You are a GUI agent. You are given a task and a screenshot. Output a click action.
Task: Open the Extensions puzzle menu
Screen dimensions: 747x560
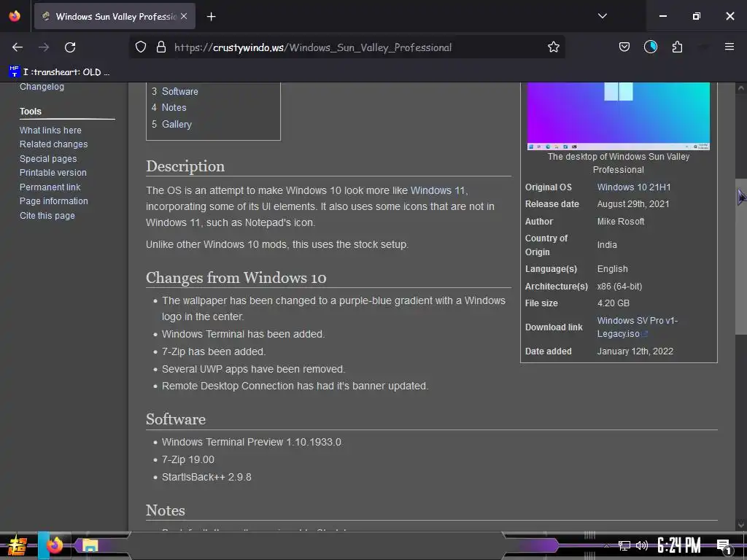[x=677, y=47]
